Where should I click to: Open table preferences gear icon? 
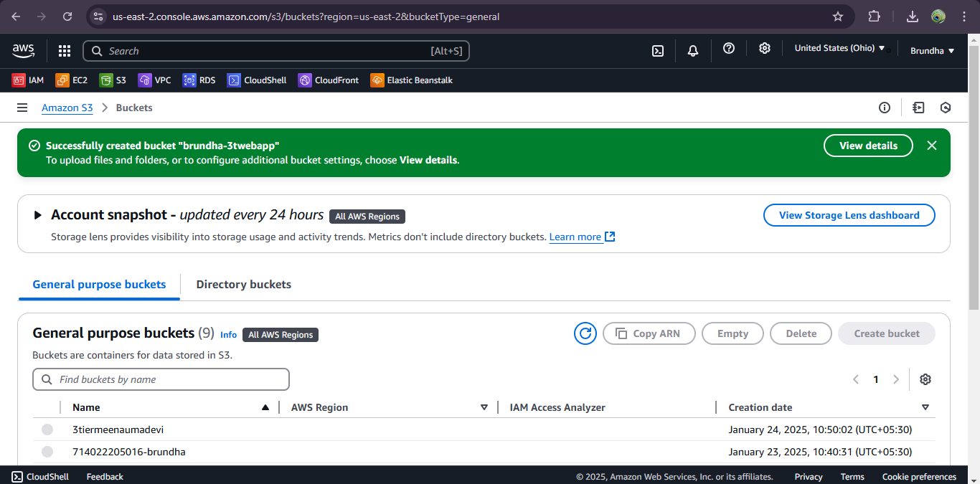[x=925, y=379]
